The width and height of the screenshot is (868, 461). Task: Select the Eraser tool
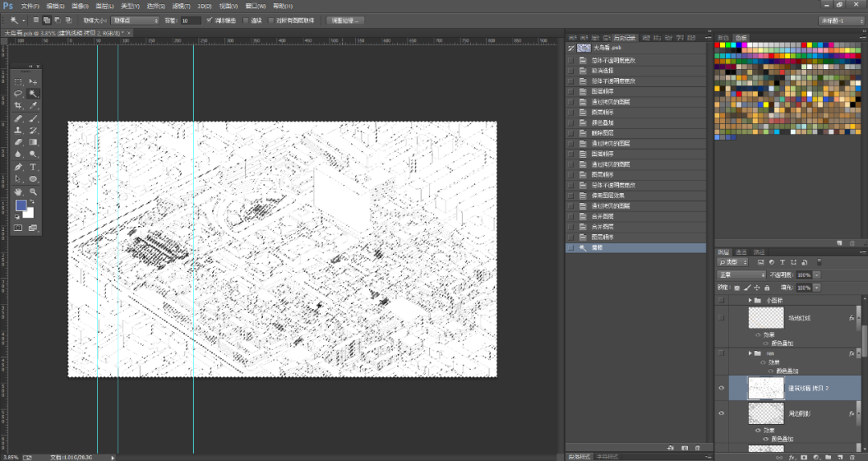[x=18, y=142]
